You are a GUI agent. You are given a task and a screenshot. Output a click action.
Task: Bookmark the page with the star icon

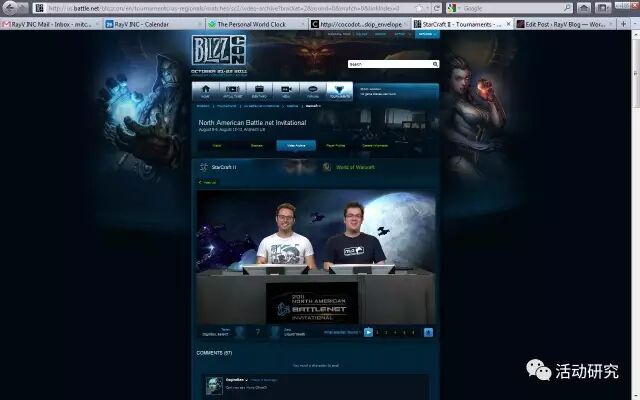click(x=419, y=8)
